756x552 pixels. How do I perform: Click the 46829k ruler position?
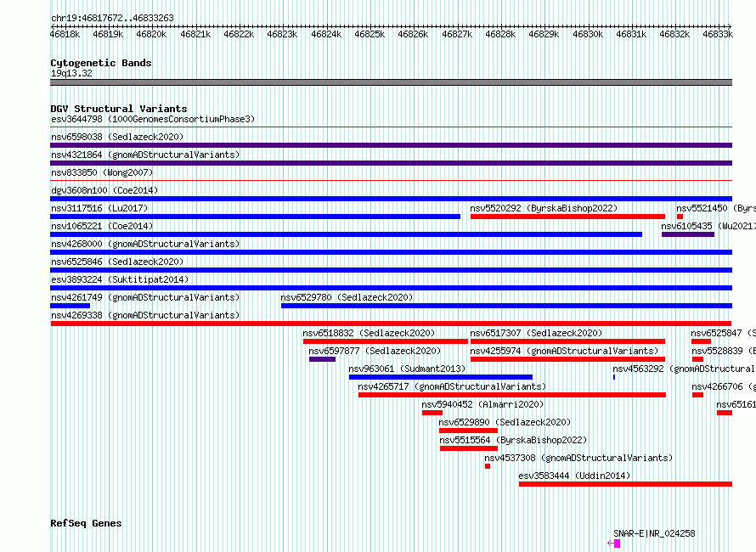[x=544, y=34]
